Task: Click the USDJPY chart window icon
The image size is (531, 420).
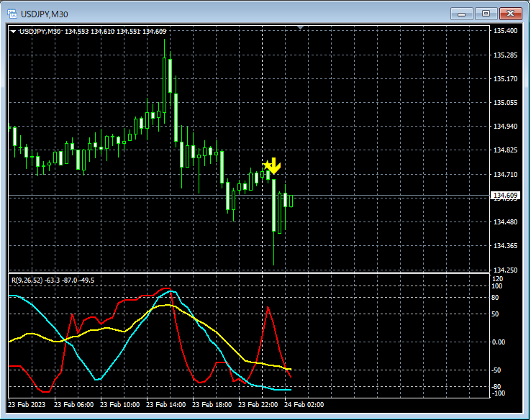Action: click(12, 14)
